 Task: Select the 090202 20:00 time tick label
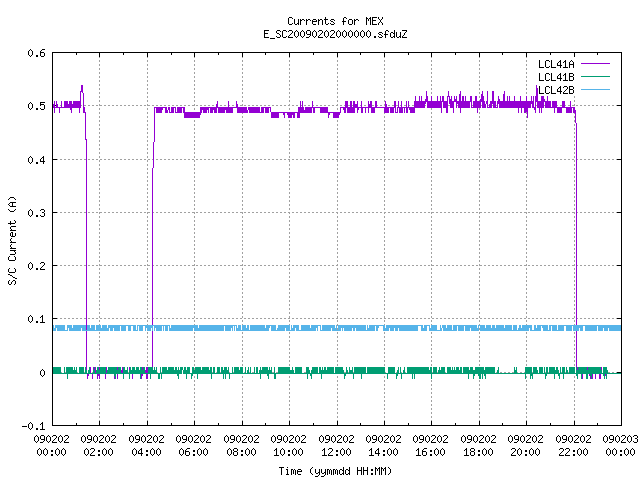[526, 445]
